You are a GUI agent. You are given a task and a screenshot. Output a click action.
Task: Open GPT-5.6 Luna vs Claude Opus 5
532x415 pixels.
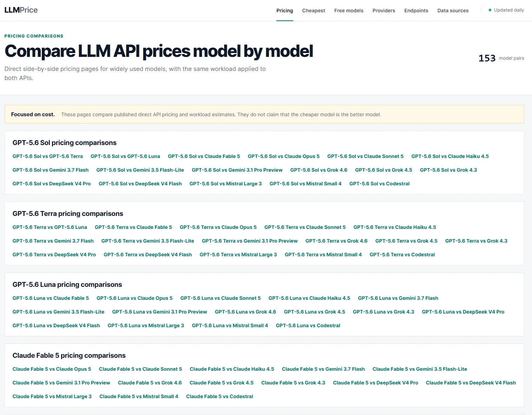point(134,298)
